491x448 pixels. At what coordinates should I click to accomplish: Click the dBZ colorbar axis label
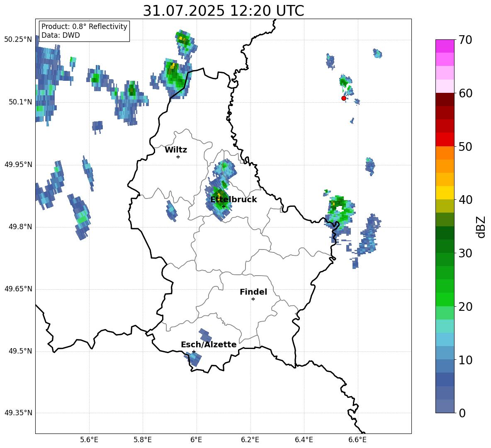coord(481,227)
